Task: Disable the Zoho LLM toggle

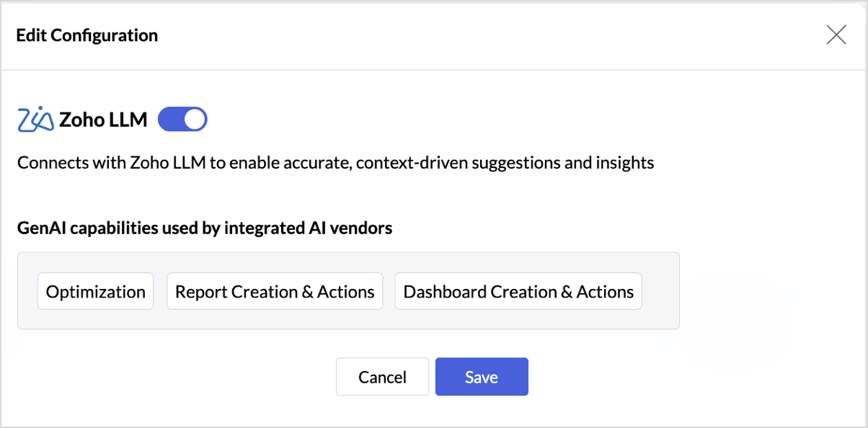Action: pyautogui.click(x=182, y=120)
